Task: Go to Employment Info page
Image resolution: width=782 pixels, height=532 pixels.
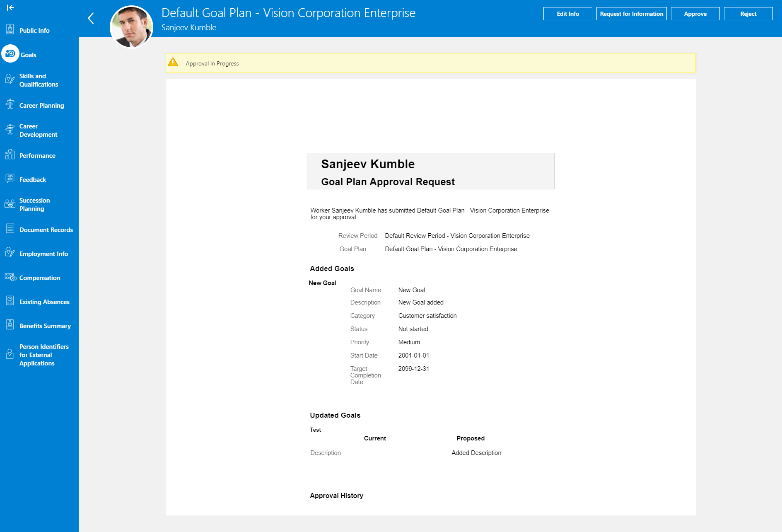Action: point(43,254)
